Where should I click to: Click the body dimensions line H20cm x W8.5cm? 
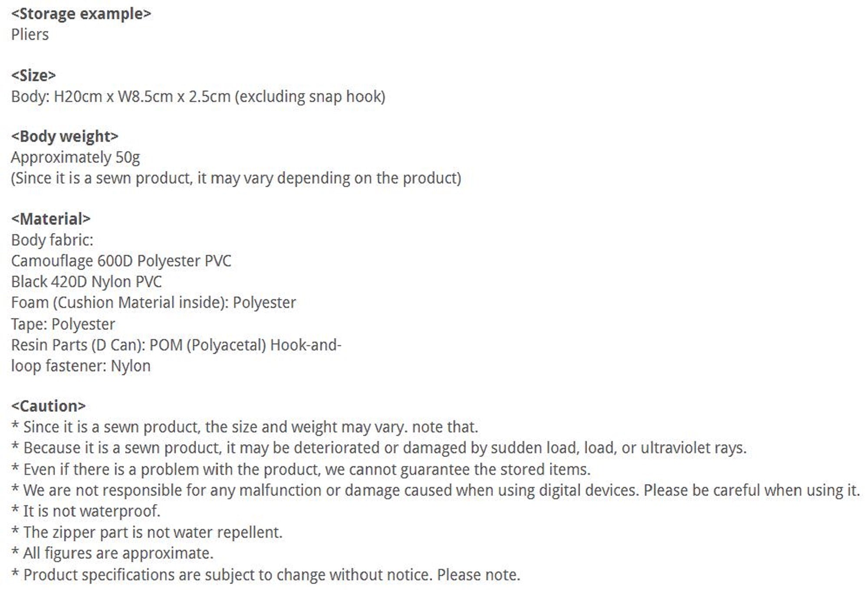[x=198, y=96]
